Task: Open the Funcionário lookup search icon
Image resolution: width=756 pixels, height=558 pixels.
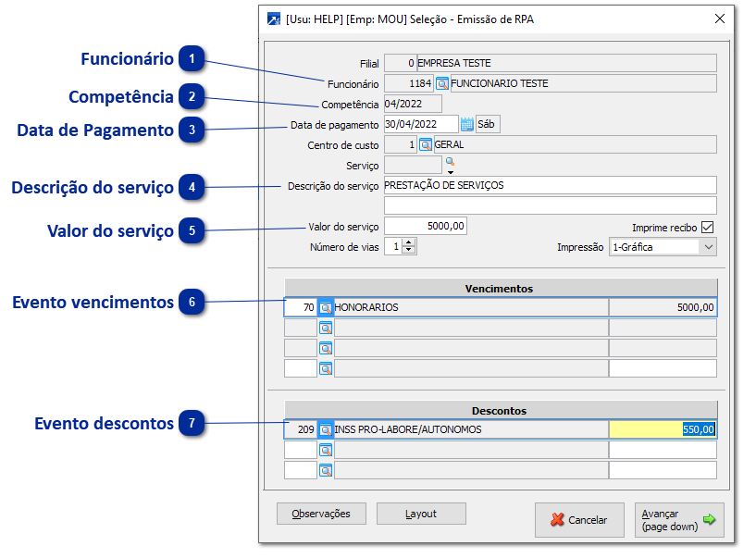Action: pos(442,84)
